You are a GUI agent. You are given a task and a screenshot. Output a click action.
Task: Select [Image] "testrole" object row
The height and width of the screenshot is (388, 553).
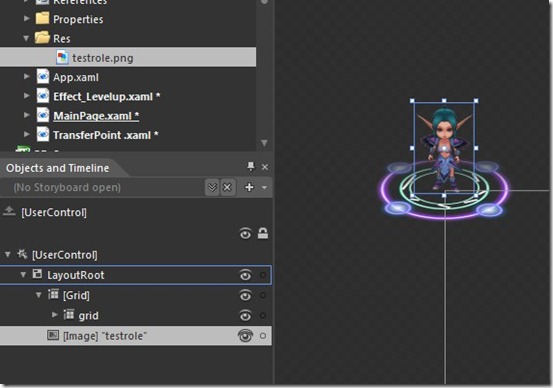[x=136, y=336]
